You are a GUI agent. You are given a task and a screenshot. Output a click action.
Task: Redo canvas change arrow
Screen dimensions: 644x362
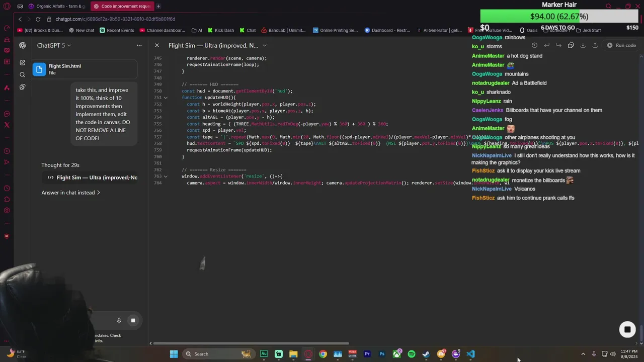(558, 45)
